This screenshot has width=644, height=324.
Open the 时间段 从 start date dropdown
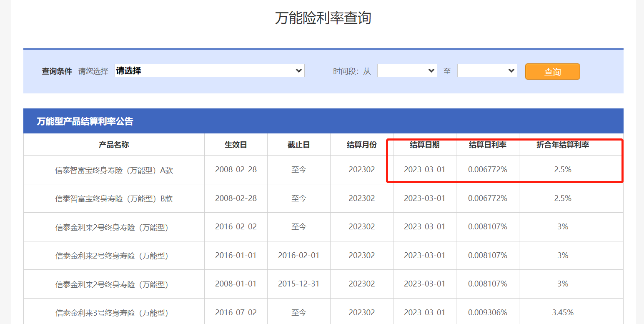tap(407, 70)
